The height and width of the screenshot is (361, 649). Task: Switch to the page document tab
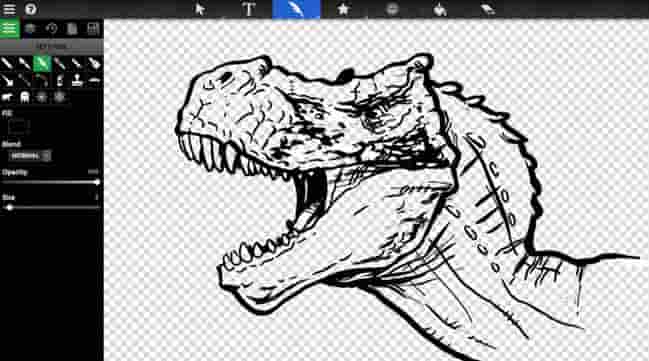(x=72, y=29)
